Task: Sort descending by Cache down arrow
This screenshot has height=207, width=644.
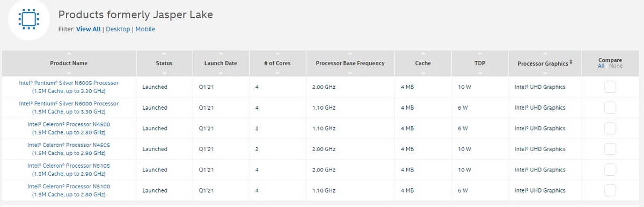Action: pyautogui.click(x=423, y=73)
